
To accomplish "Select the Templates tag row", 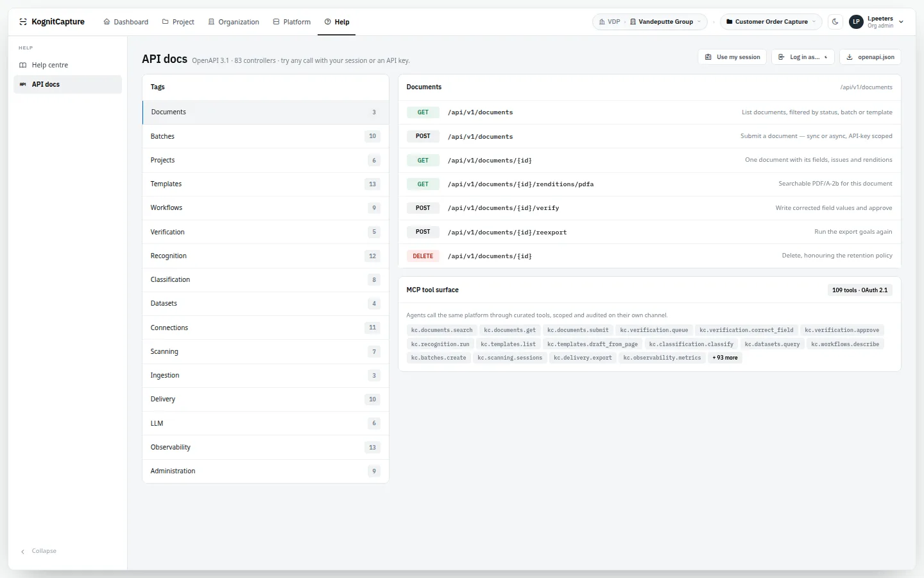I will 266,184.
